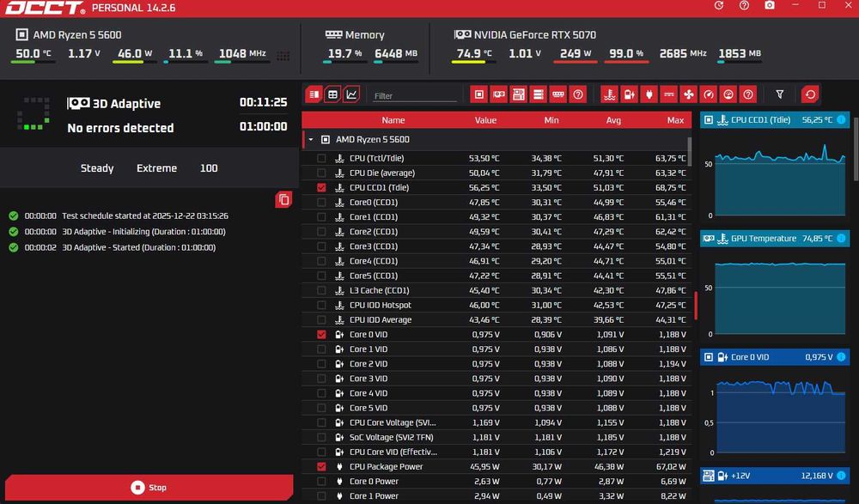Click the Steady mode label
This screenshot has height=504, width=859.
tap(97, 168)
